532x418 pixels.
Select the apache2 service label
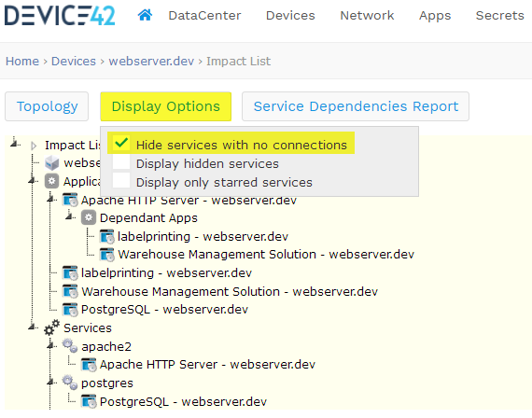106,346
